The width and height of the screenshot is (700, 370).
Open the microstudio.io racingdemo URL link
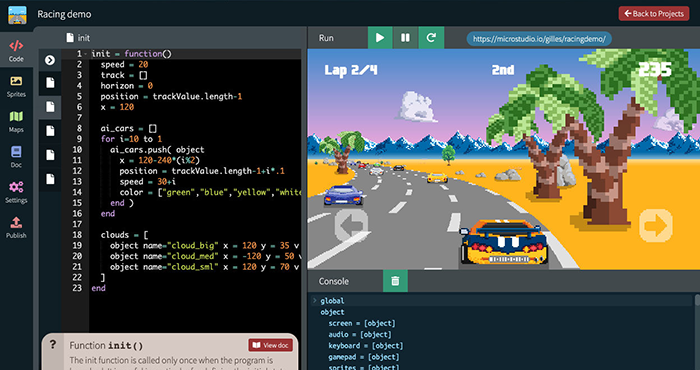pyautogui.click(x=539, y=39)
